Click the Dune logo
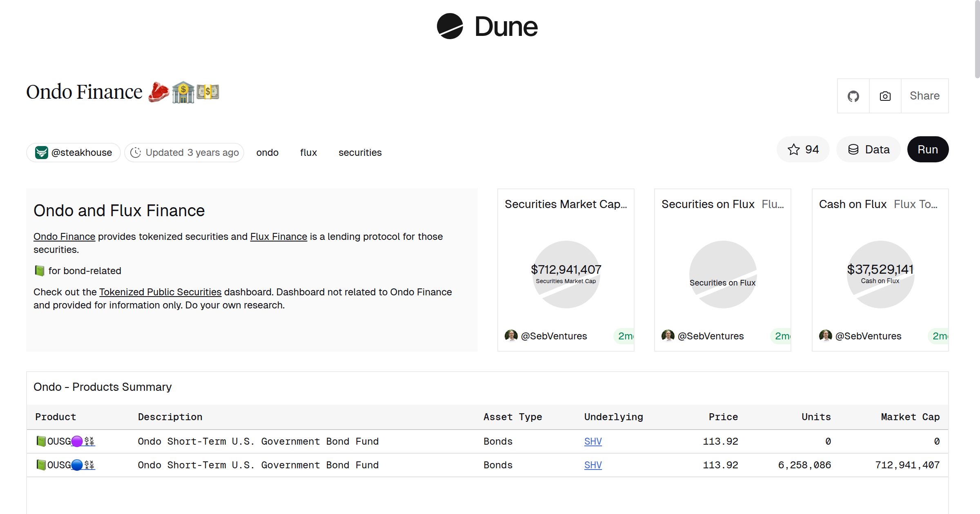980x514 pixels. tap(487, 27)
